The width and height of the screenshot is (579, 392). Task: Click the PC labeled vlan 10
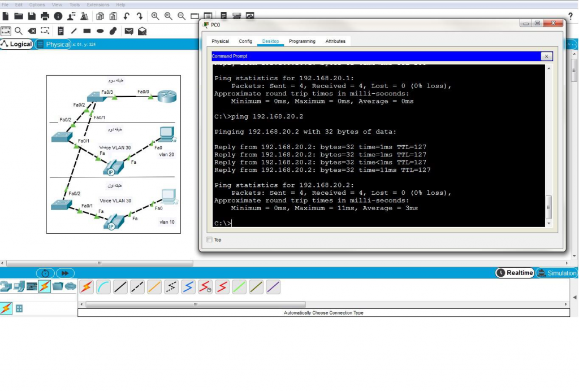(169, 197)
